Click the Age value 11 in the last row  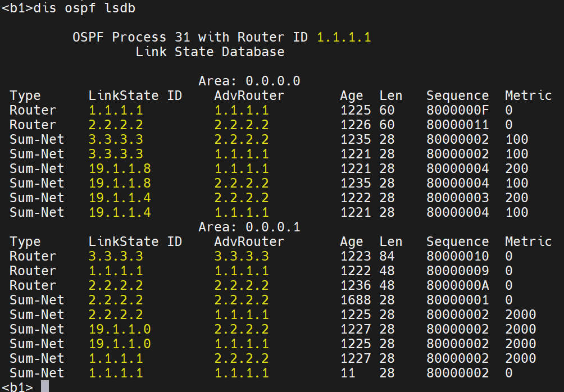(348, 373)
